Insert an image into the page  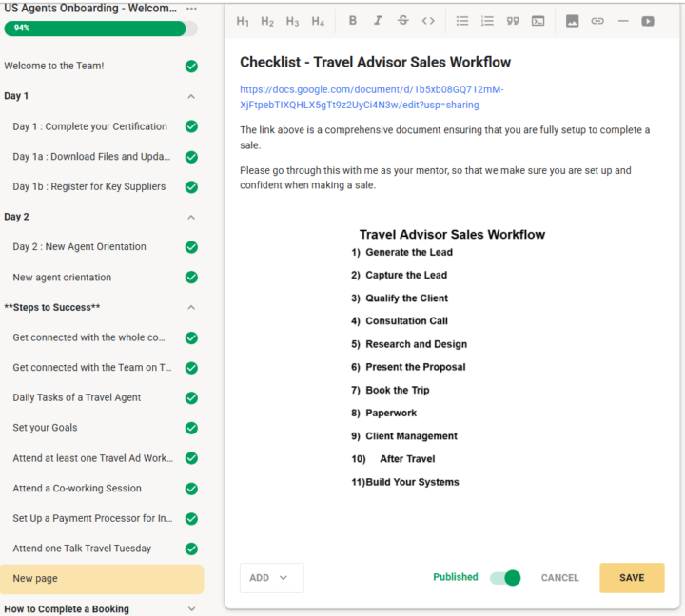[572, 21]
